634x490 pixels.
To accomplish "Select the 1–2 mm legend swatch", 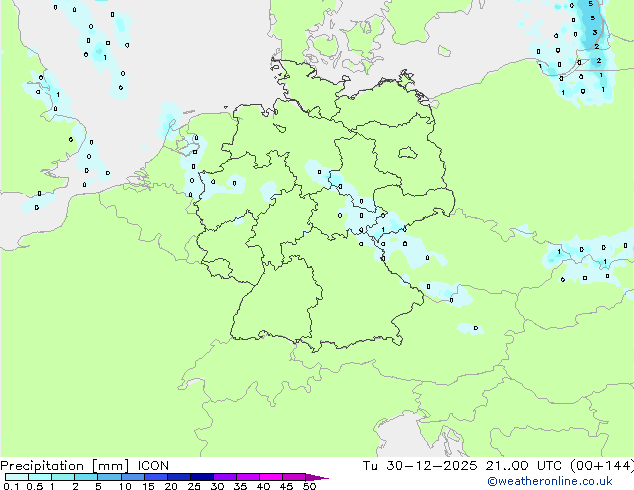I will [x=63, y=477].
